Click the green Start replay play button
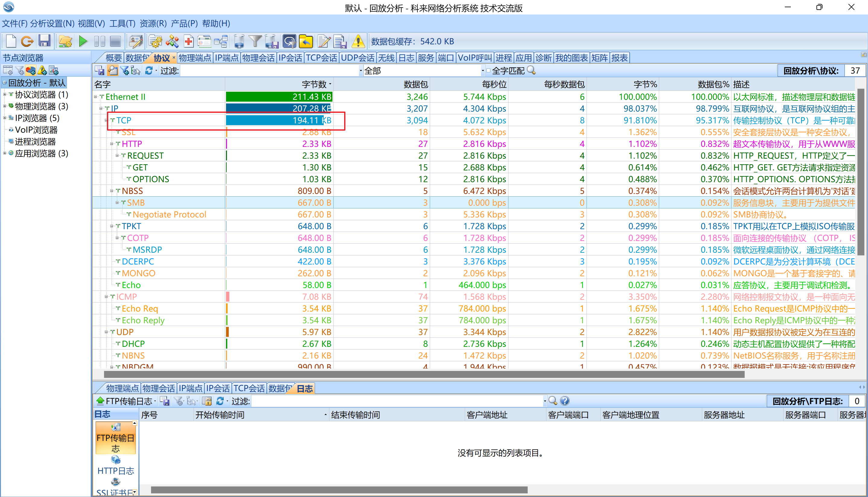Image resolution: width=868 pixels, height=497 pixels. coord(83,41)
